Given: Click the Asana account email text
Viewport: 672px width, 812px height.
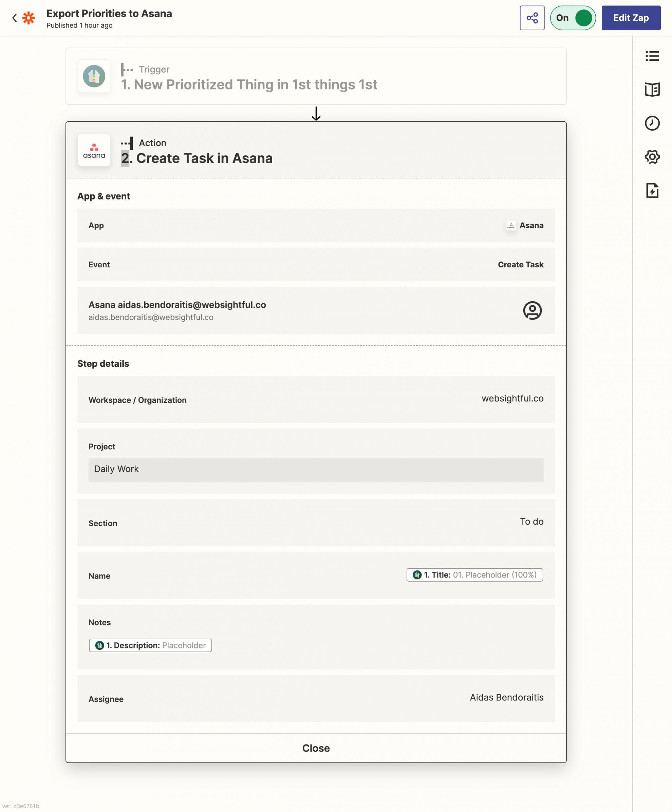Looking at the screenshot, I should (x=151, y=318).
